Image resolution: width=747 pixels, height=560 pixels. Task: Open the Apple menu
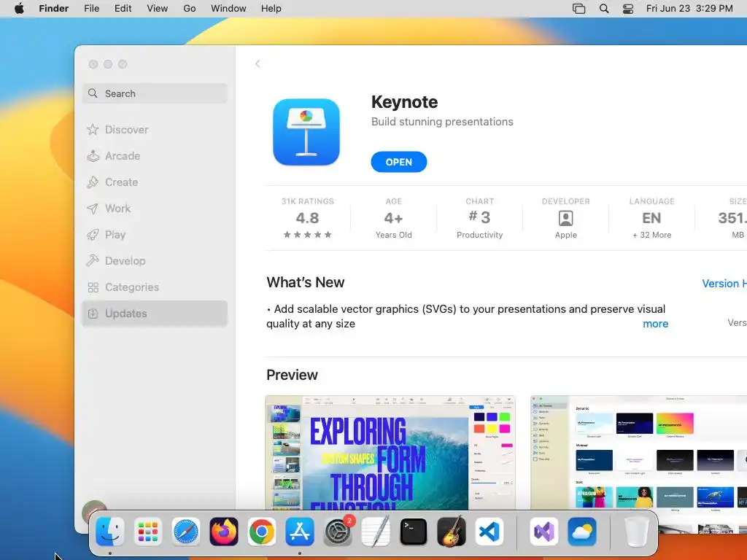[19, 9]
